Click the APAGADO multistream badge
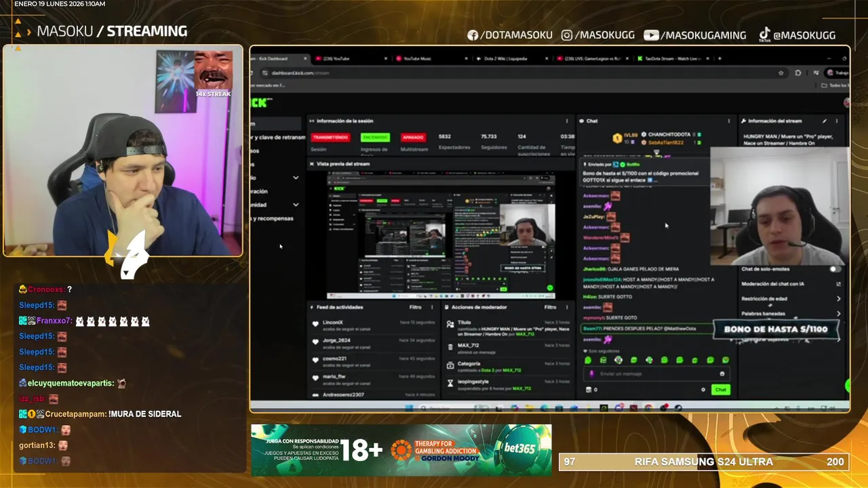 tap(413, 137)
